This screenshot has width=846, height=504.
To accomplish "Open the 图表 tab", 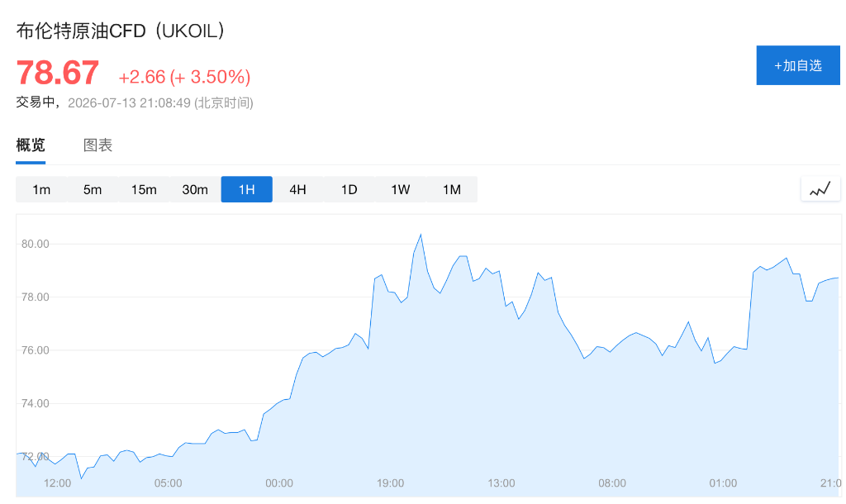I will (x=97, y=145).
